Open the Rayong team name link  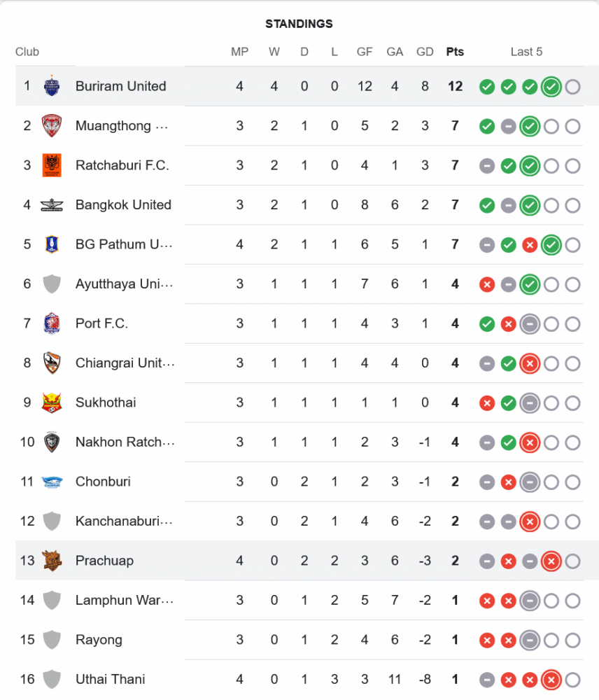99,640
